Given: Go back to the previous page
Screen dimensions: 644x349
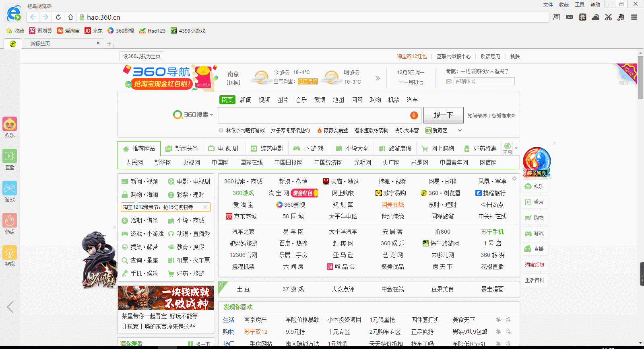Looking at the screenshot, I should point(33,17).
